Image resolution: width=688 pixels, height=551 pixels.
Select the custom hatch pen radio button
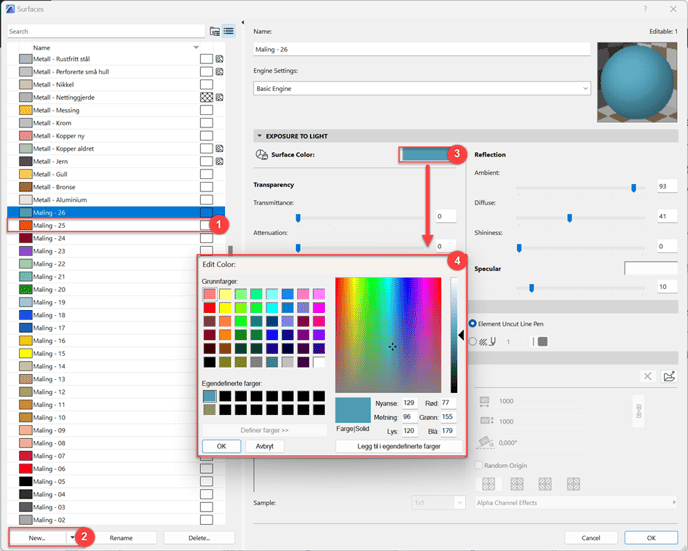(x=473, y=341)
